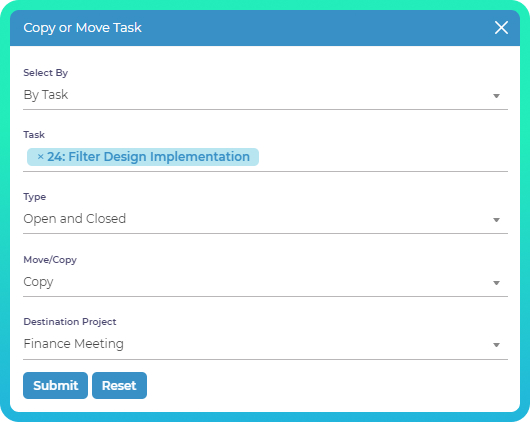Click the Type field label
This screenshot has width=530, height=422.
[x=34, y=197]
